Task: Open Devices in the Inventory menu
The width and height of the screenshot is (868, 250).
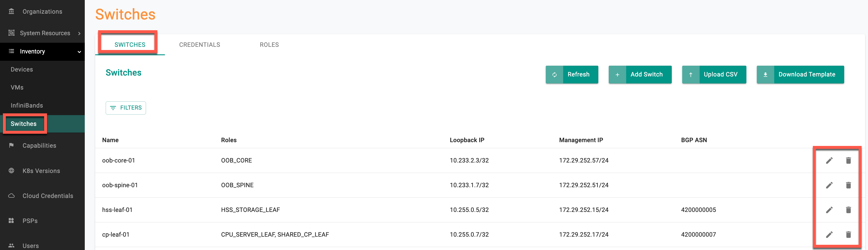Action: pos(22,69)
